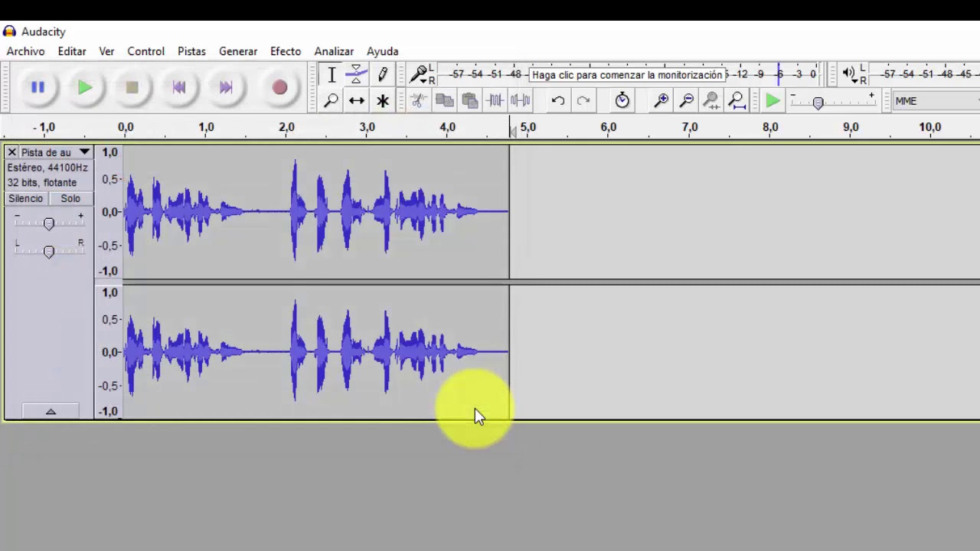Image resolution: width=980 pixels, height=551 pixels.
Task: Toggle the Silencio mute button
Action: (25, 198)
